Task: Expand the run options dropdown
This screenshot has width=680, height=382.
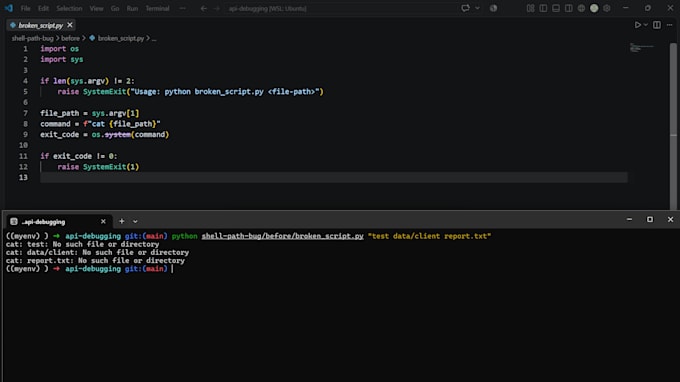Action: [646, 25]
